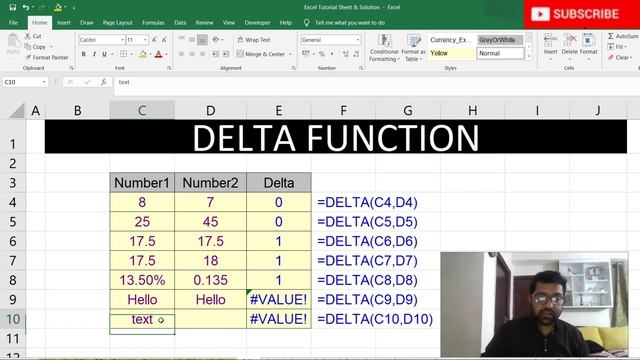Apply the Yellow cell style

pyautogui.click(x=451, y=53)
